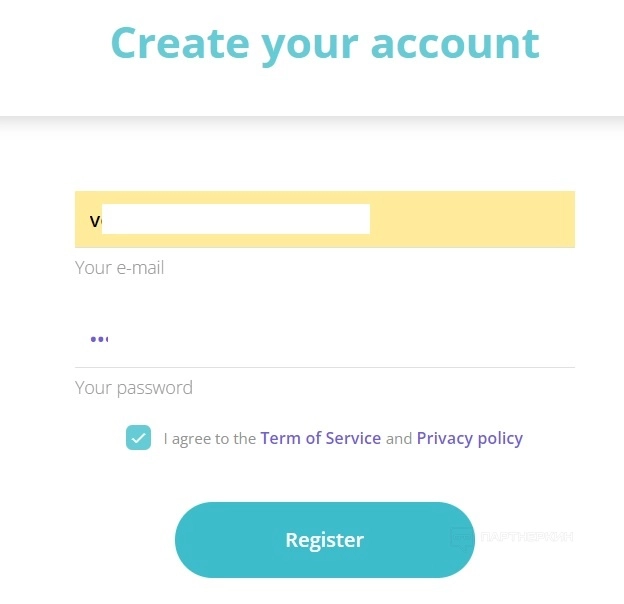Click the e-mail input field
The height and width of the screenshot is (604, 624).
324,219
